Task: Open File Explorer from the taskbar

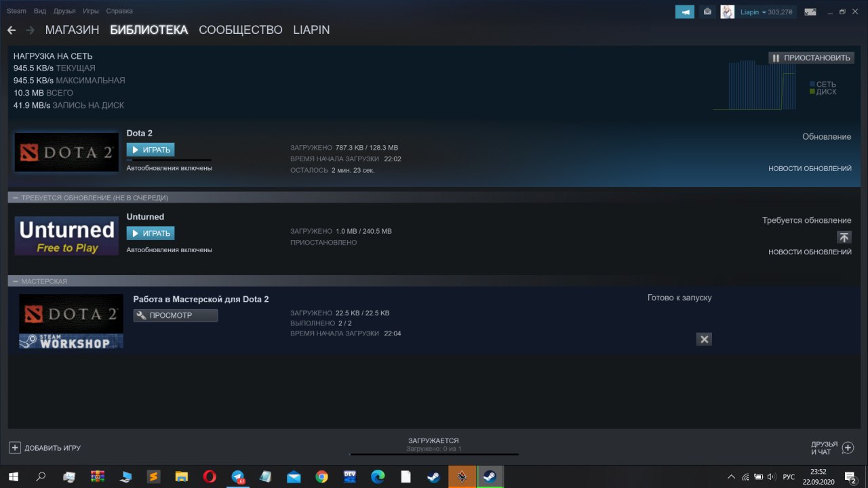Action: (182, 477)
